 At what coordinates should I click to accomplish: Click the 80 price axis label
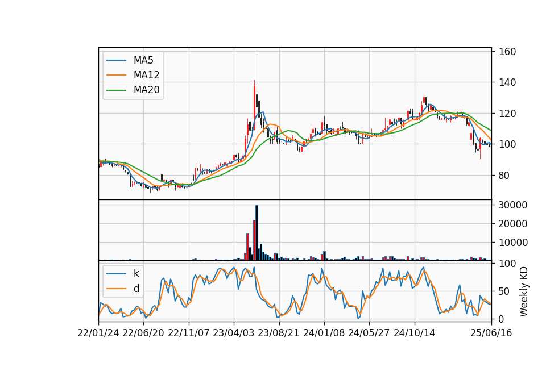[504, 176]
